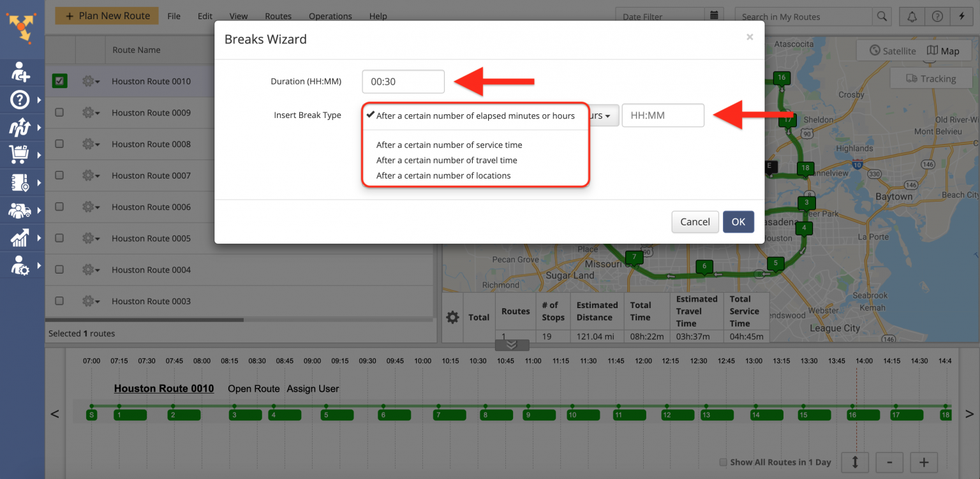Click the gear icon next to Total
The height and width of the screenshot is (479, 980).
tap(452, 317)
